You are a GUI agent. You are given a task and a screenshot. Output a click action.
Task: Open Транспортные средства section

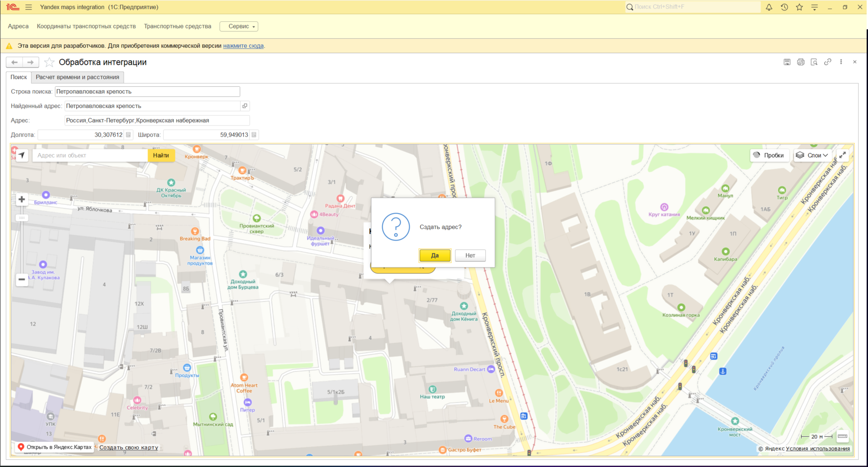coord(177,26)
